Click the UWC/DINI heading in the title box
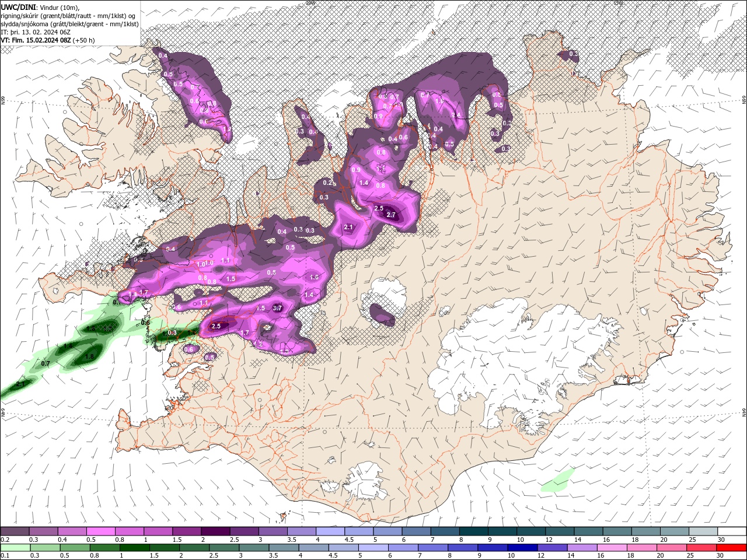Viewport: 747px width, 560px height. (x=18, y=6)
